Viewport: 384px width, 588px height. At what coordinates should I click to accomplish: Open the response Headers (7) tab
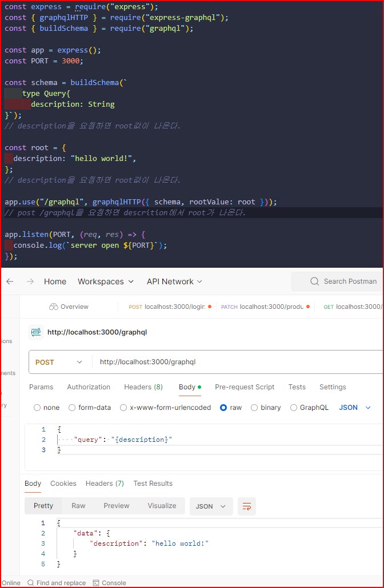point(105,484)
